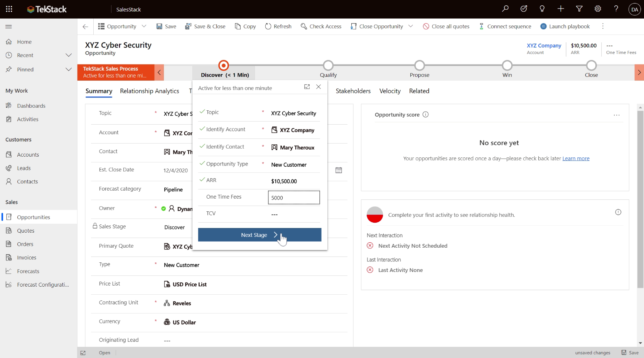Open the DA user account avatar
The image size is (644, 358).
click(634, 9)
